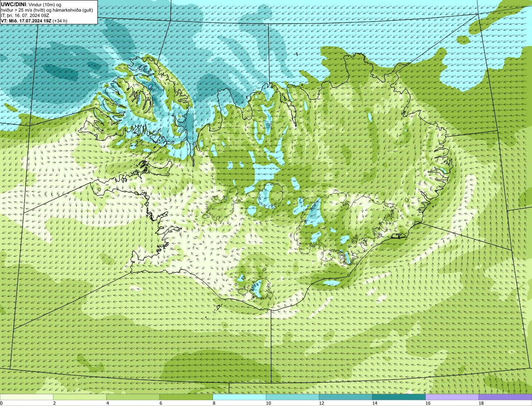Click the '16' tick label on the color scale
Image resolution: width=532 pixels, height=406 pixels.
(428, 403)
